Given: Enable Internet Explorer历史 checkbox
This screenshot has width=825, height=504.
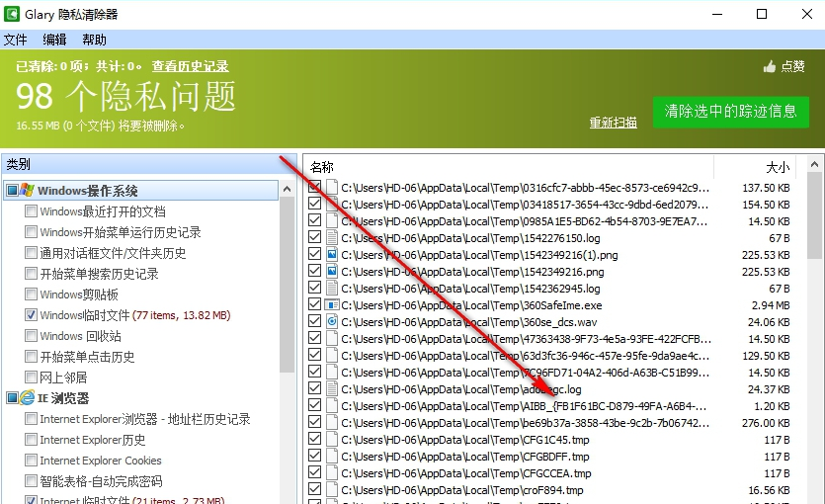Looking at the screenshot, I should tap(31, 440).
